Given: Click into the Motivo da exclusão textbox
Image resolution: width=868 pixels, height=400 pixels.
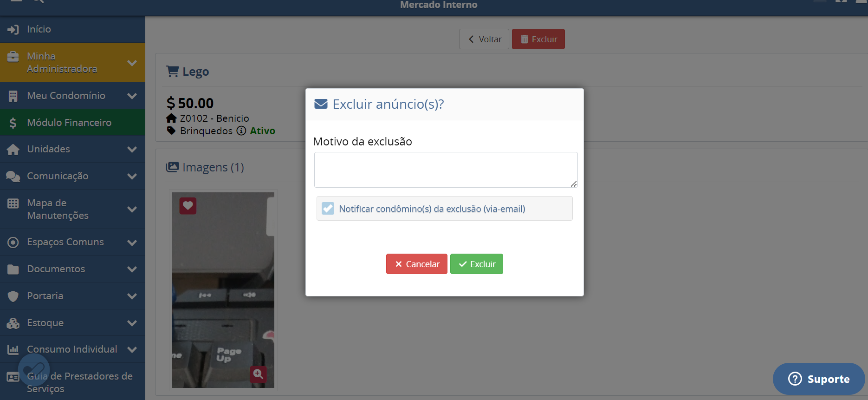Looking at the screenshot, I should pyautogui.click(x=445, y=170).
